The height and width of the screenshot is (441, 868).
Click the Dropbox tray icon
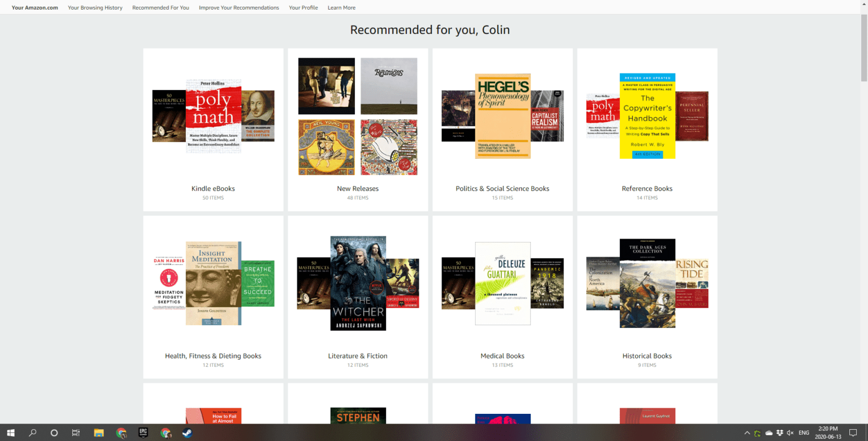click(x=780, y=433)
